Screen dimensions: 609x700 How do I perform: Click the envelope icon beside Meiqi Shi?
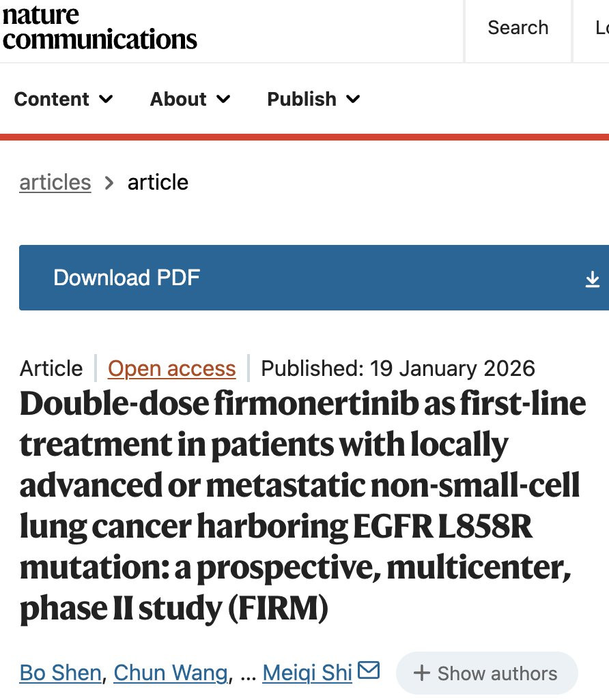[369, 670]
